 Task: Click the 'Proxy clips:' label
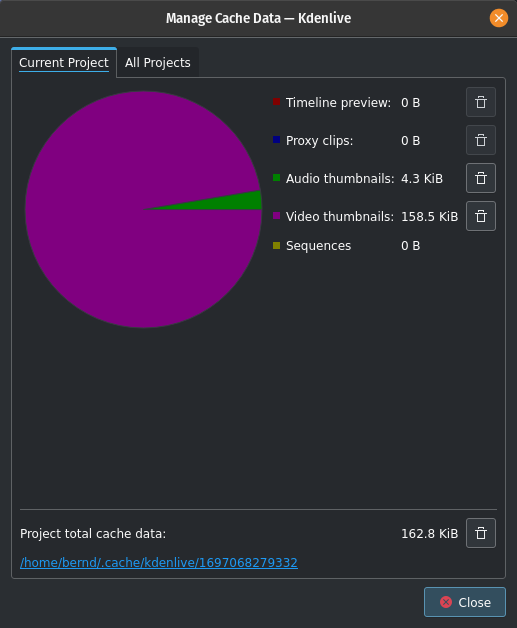coord(320,141)
